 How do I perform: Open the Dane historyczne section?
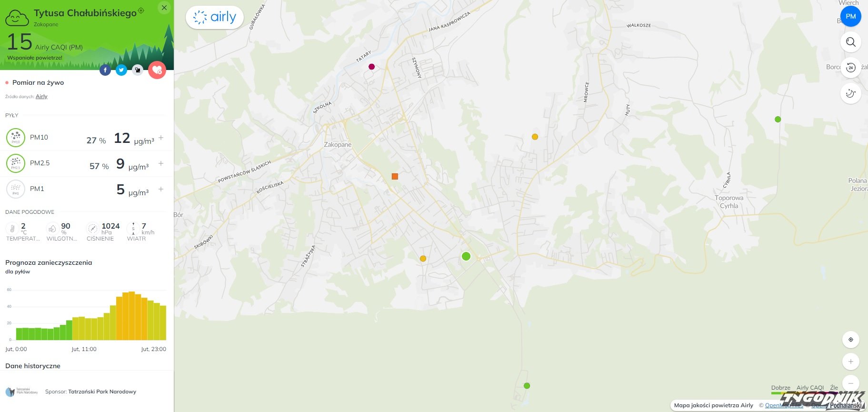33,366
